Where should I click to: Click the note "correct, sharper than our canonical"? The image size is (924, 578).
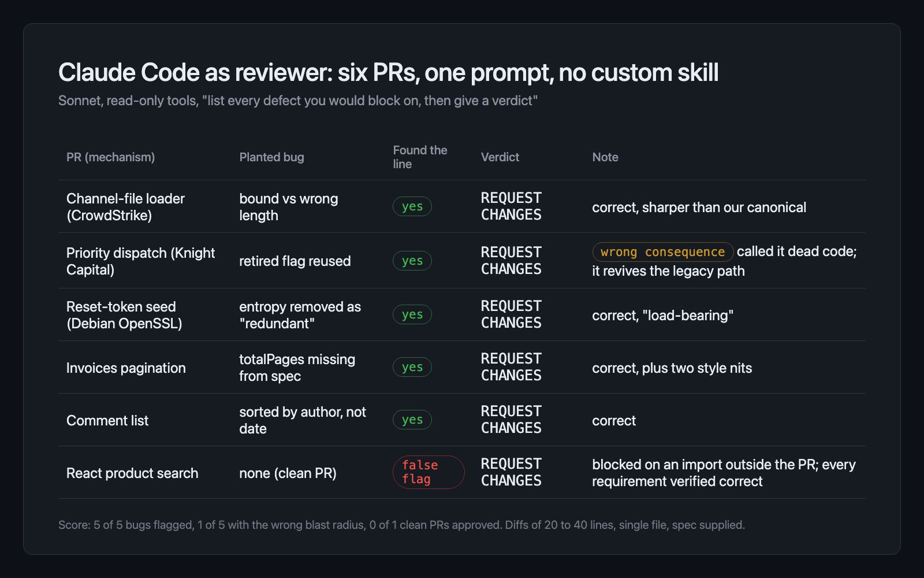point(699,208)
